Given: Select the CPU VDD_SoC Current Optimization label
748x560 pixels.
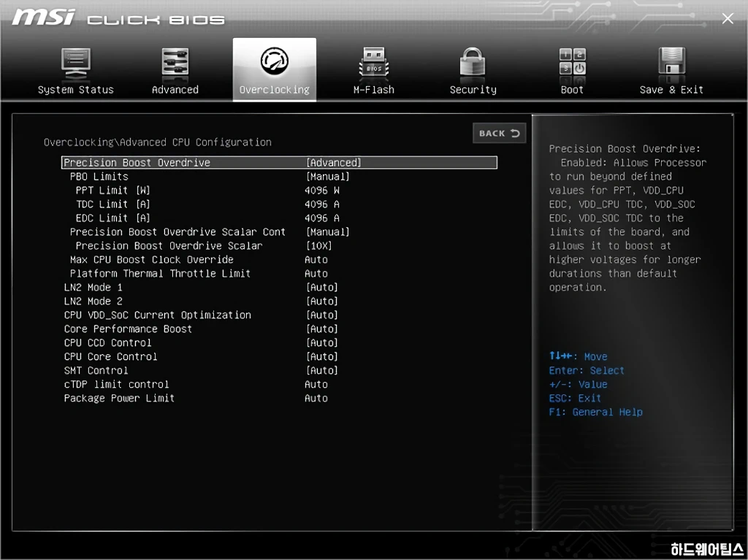Looking at the screenshot, I should [158, 315].
